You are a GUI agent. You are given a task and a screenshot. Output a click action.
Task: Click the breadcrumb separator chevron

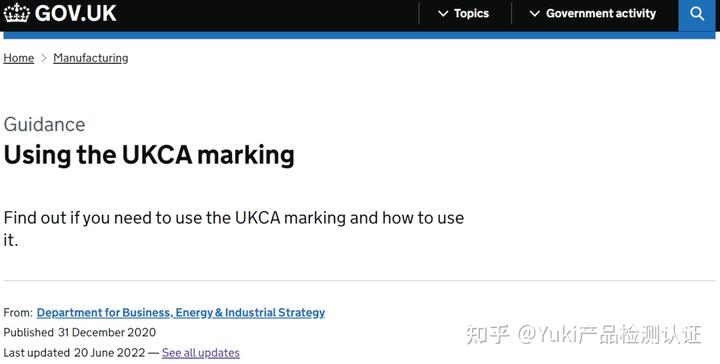click(x=44, y=58)
